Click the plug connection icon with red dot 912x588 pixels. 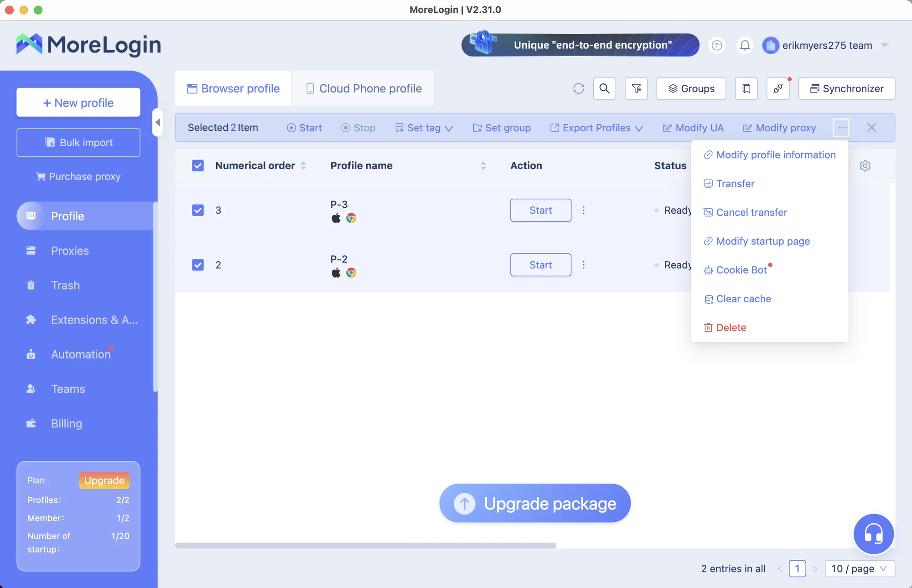tap(778, 88)
